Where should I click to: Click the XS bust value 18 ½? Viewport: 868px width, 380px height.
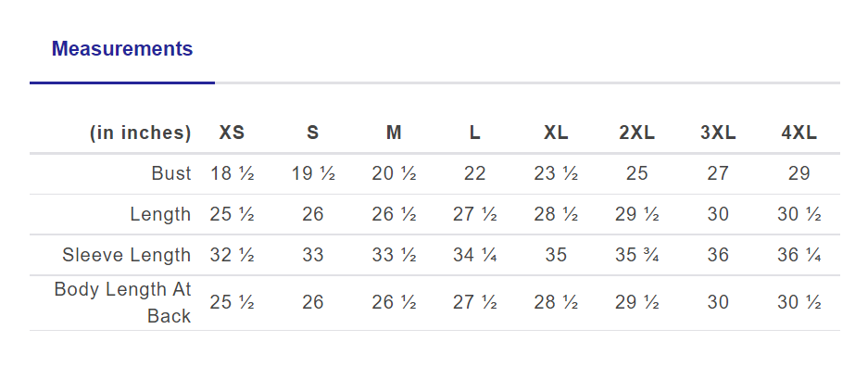[232, 173]
